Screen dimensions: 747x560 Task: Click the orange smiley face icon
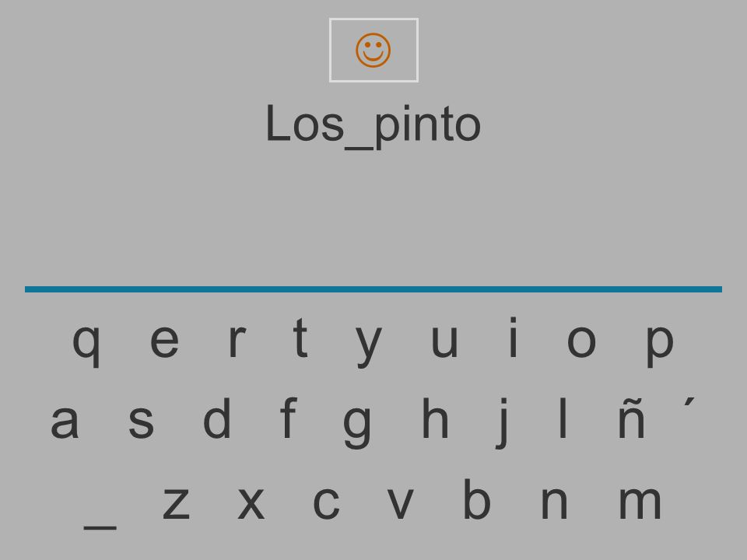[373, 50]
